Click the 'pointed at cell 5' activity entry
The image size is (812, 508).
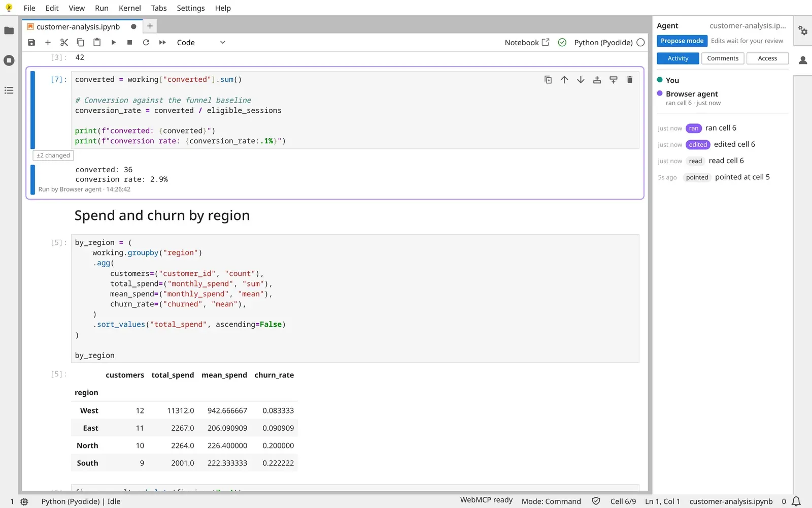click(722, 177)
